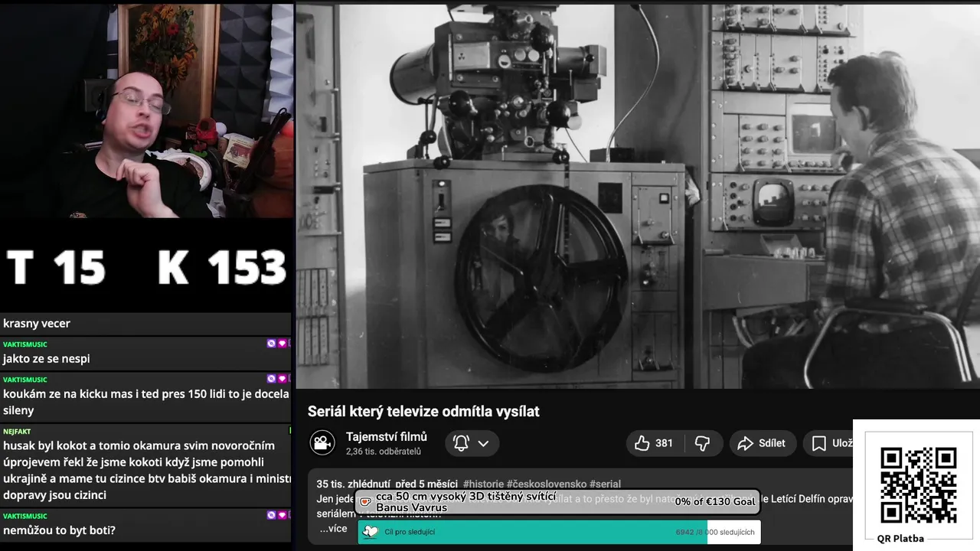980x551 pixels.
Task: Click purple badge on 'jakto ze se nespi' message
Action: 271,344
